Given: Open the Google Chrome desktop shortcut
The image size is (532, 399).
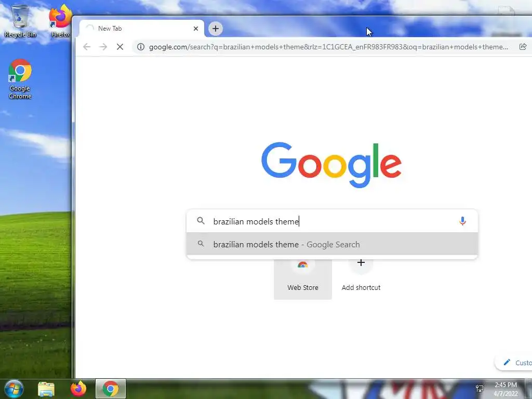Looking at the screenshot, I should (20, 79).
